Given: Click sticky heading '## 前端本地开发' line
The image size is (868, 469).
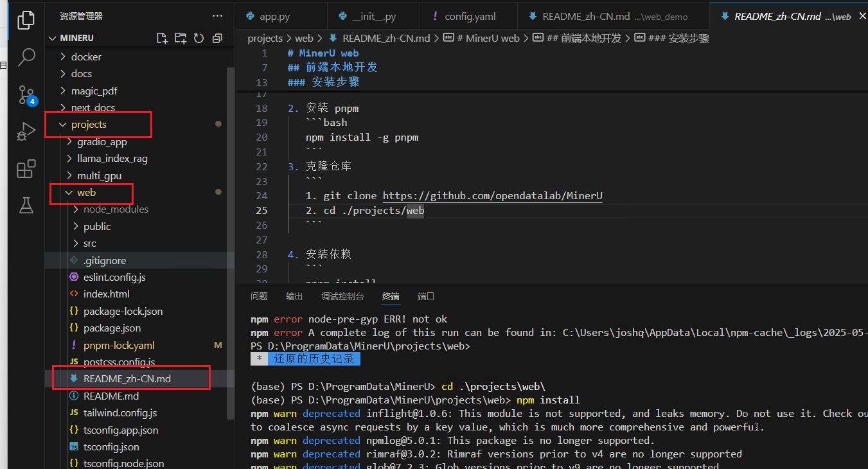Looking at the screenshot, I should pyautogui.click(x=332, y=67).
